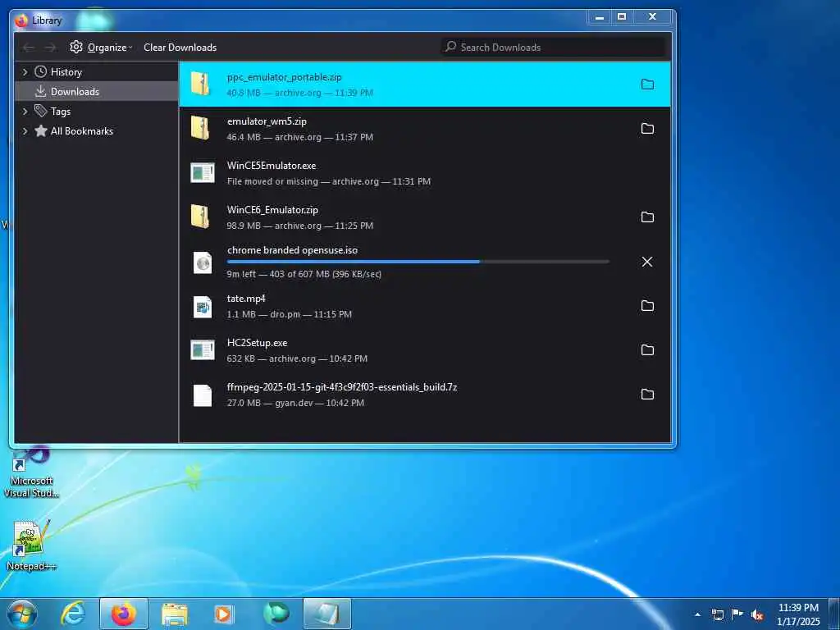Show hidden system tray icons

pos(697,614)
